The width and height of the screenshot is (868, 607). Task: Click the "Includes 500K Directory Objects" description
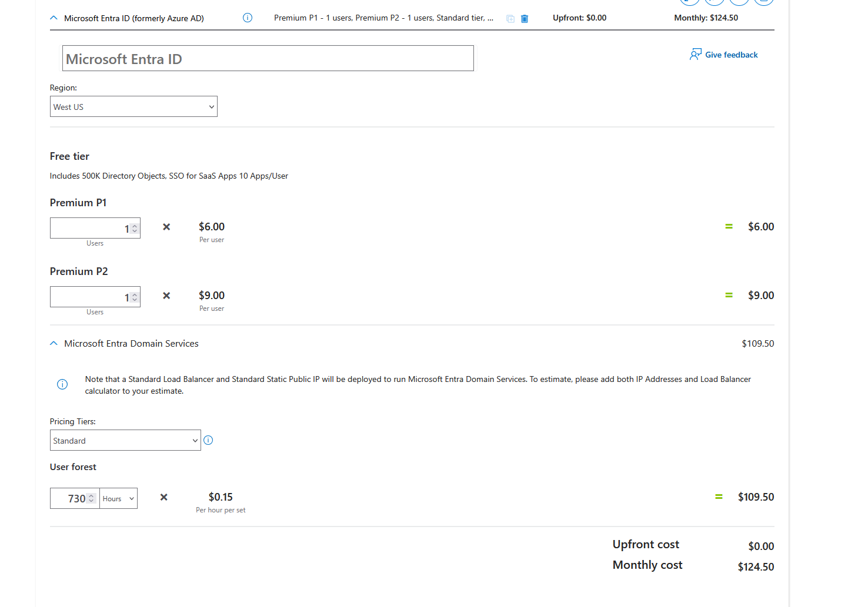pos(169,176)
